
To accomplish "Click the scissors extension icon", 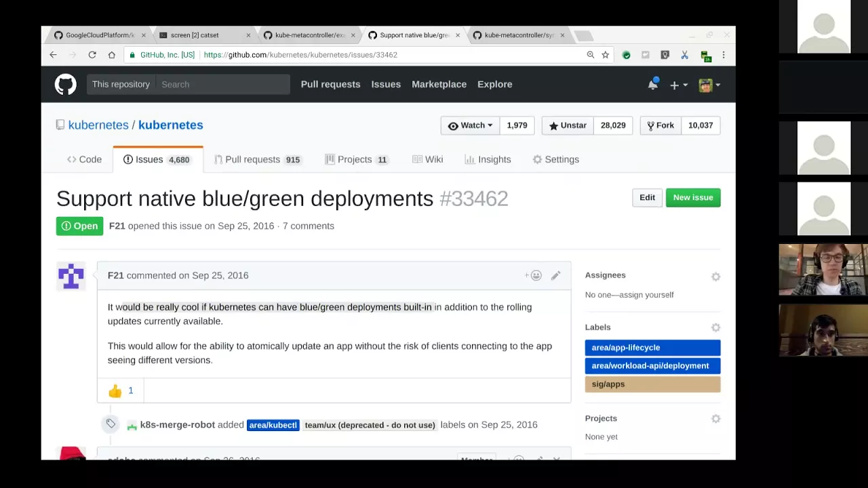I will pos(685,55).
